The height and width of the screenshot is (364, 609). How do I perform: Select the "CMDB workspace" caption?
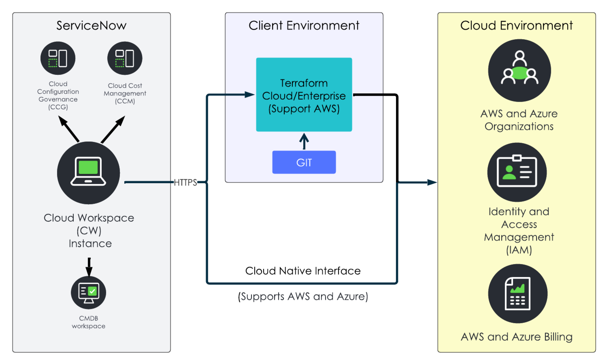click(88, 322)
